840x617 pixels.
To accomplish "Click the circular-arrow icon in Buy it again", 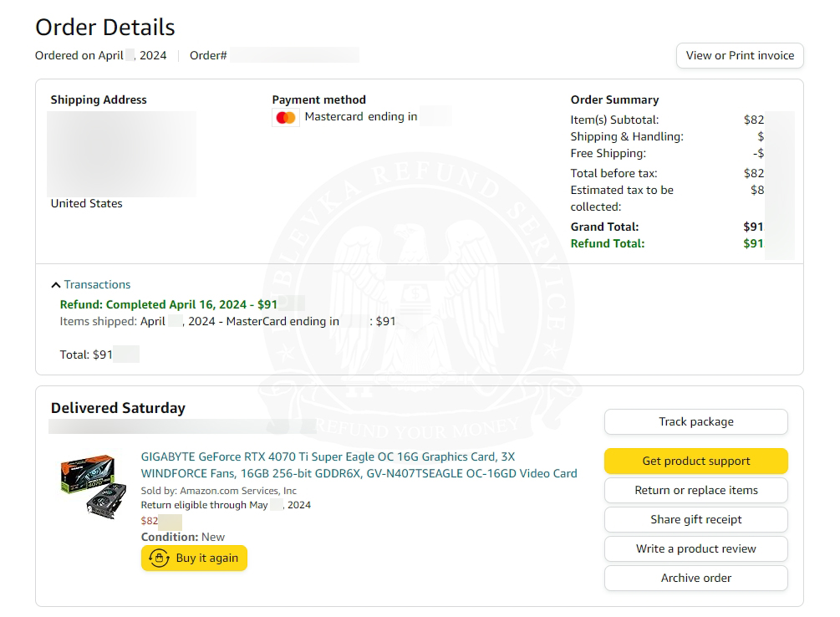I will pyautogui.click(x=159, y=558).
